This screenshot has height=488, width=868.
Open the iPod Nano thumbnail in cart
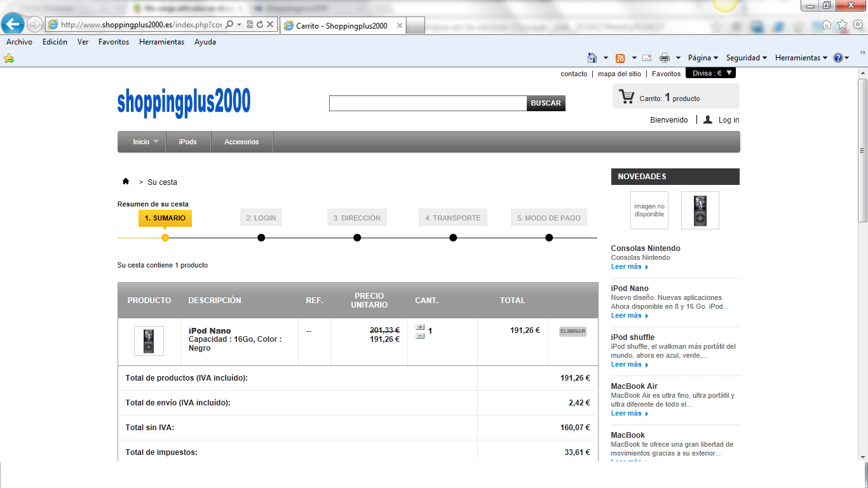pyautogui.click(x=149, y=341)
